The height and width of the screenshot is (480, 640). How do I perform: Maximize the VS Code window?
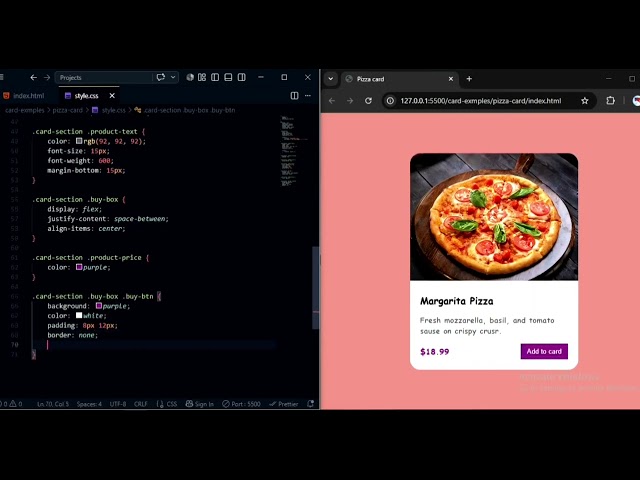tap(284, 77)
